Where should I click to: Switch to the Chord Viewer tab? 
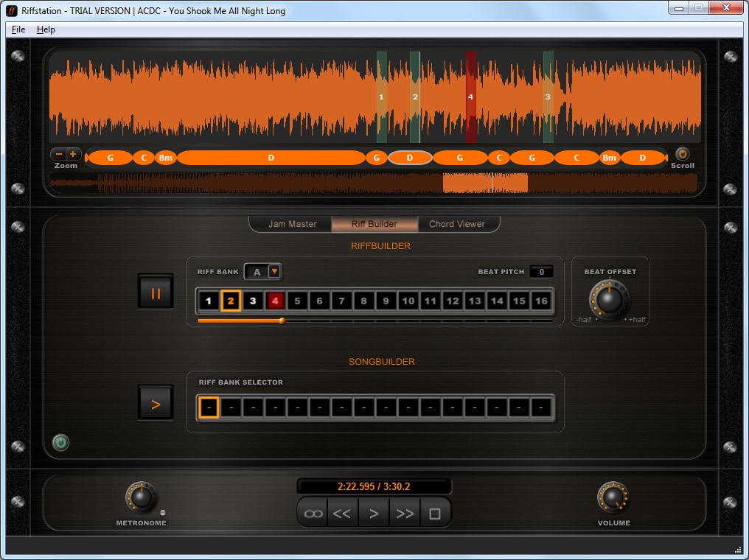click(456, 224)
